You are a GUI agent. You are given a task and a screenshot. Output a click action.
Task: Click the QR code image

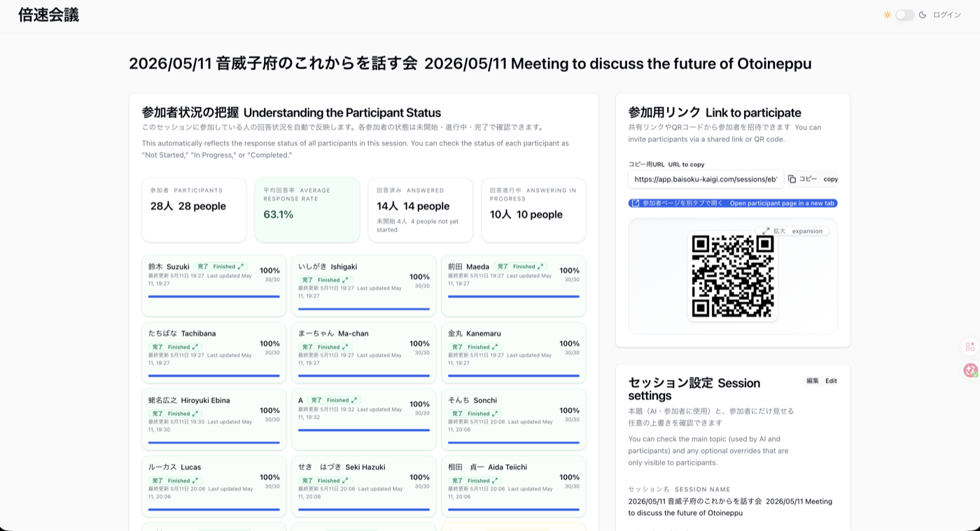click(x=733, y=276)
